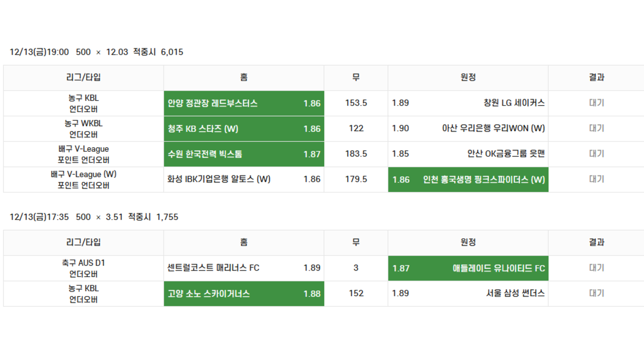This screenshot has height=362, width=644.
Task: Click highlighted 인천 흥국생명 핑크스파이더스 (W) cell
Action: (x=468, y=179)
